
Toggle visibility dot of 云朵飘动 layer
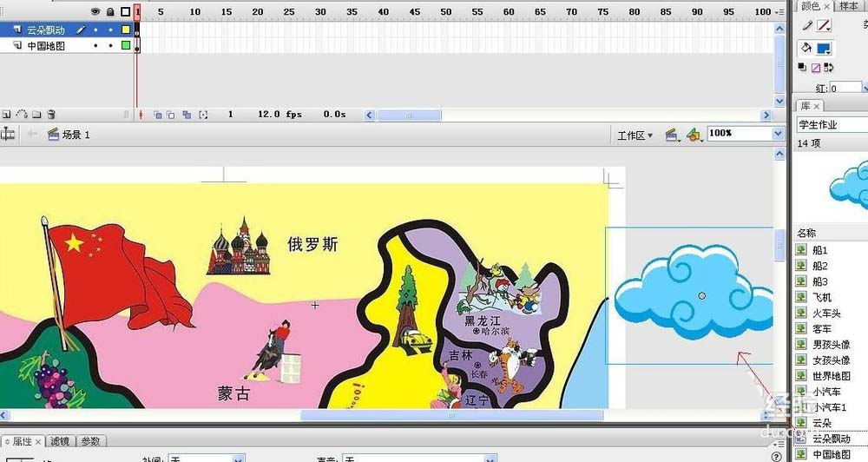pos(95,30)
